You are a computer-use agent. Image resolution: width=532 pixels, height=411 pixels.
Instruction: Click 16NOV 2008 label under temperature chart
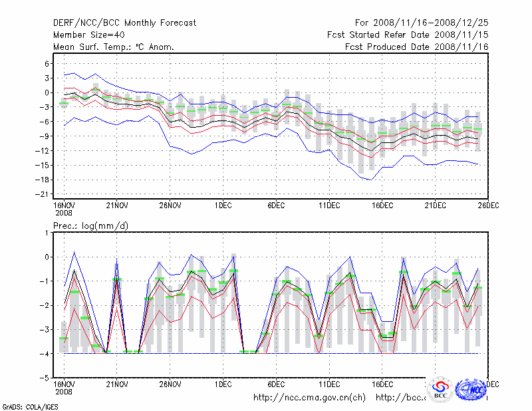tap(64, 207)
